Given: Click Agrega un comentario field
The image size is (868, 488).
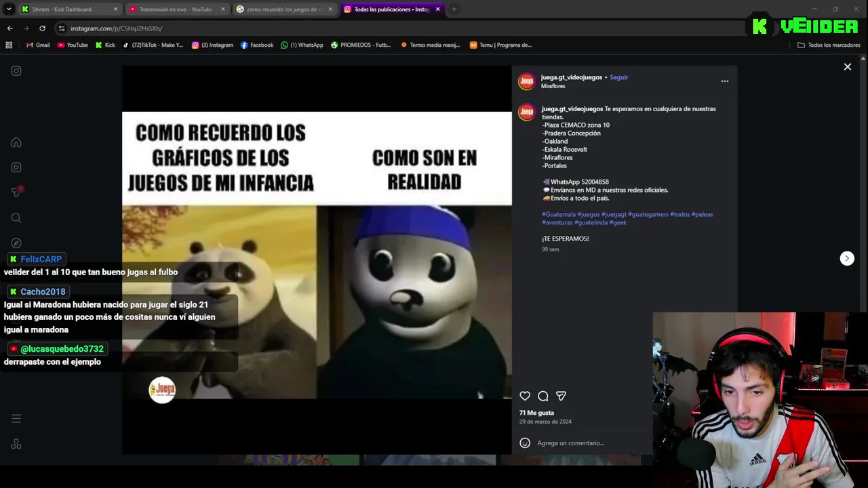Looking at the screenshot, I should pos(571,443).
